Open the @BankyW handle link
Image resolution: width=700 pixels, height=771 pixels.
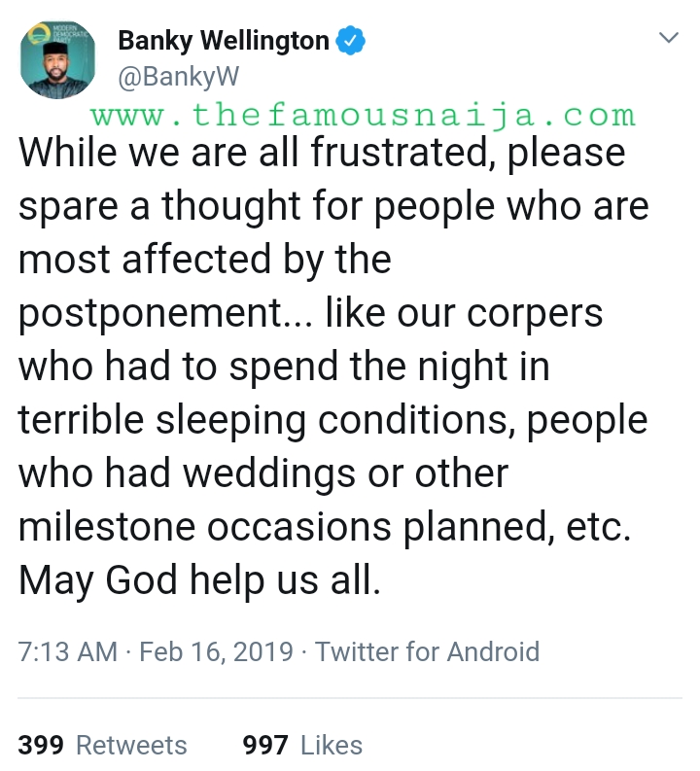[177, 75]
